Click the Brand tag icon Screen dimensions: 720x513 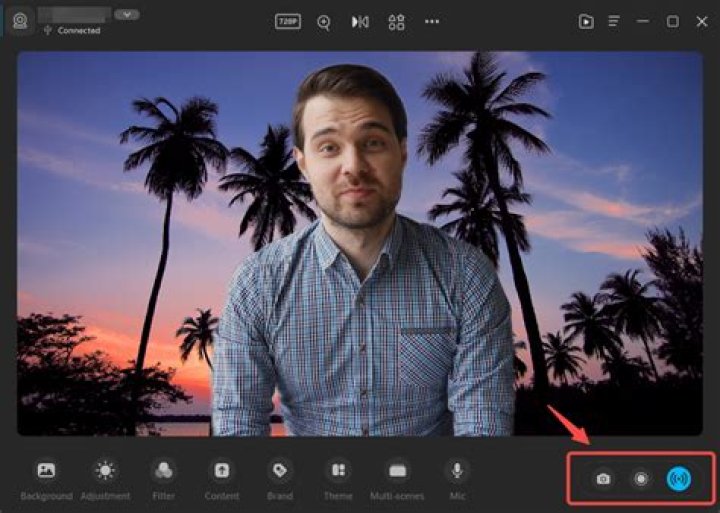[280, 471]
